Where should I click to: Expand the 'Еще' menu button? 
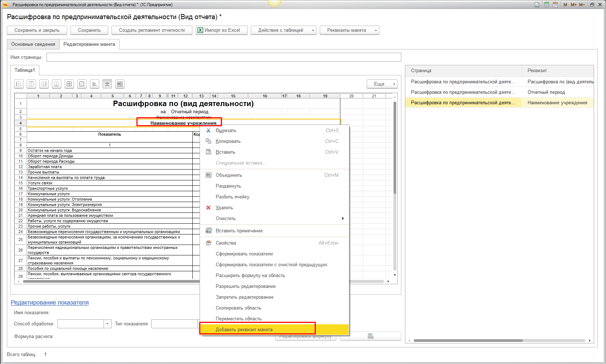pos(382,84)
